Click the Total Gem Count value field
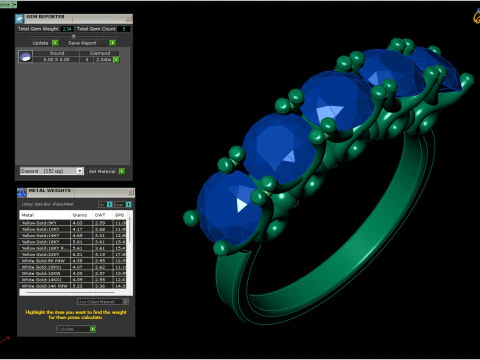Image resolution: width=480 pixels, height=360 pixels. click(124, 29)
